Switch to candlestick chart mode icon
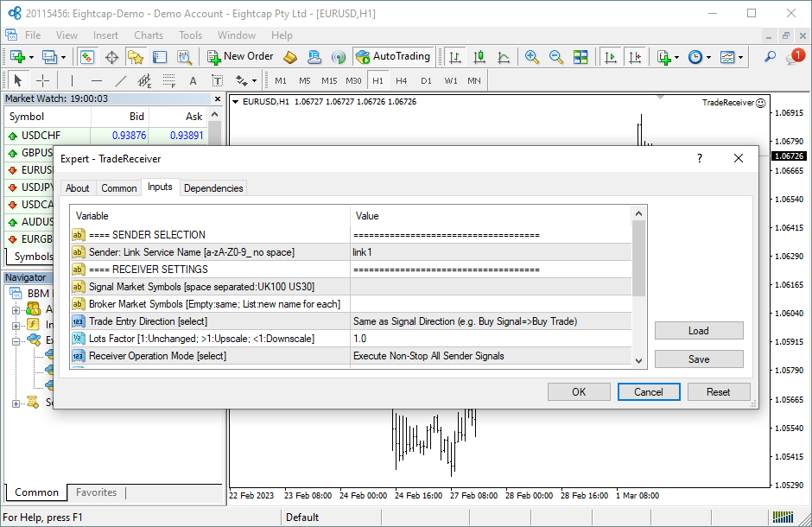The height and width of the screenshot is (527, 812). [x=479, y=56]
